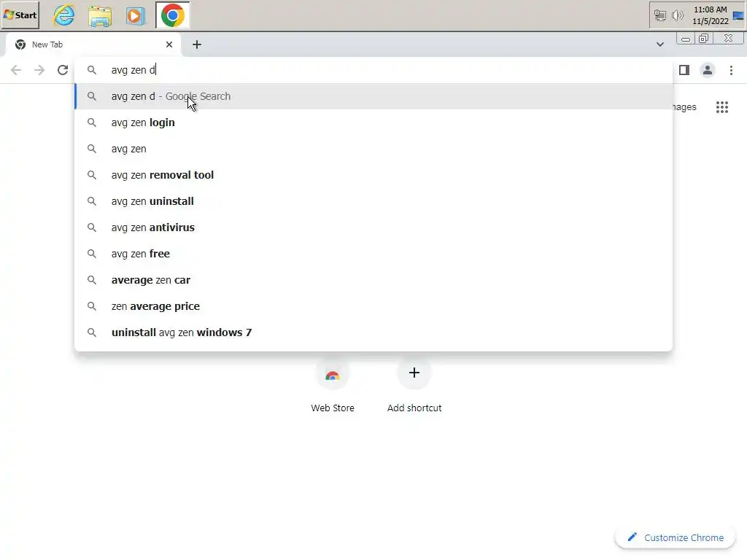
Task: Open the Windows Start menu
Action: click(20, 15)
